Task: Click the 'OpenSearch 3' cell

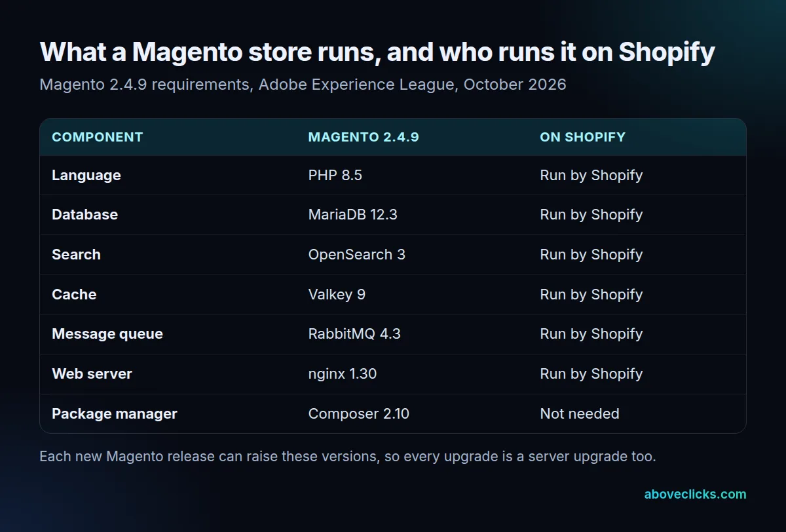Action: [357, 255]
